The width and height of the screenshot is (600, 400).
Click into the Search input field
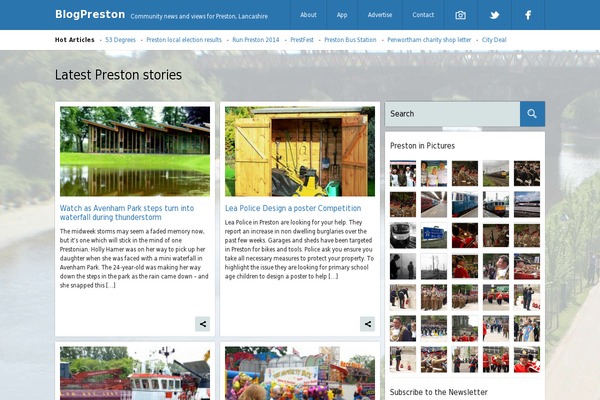tap(452, 114)
